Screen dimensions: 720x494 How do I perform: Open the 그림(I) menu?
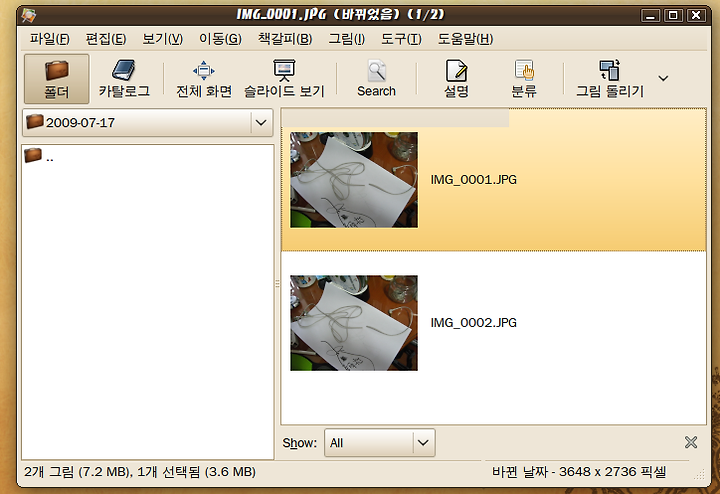(x=347, y=39)
